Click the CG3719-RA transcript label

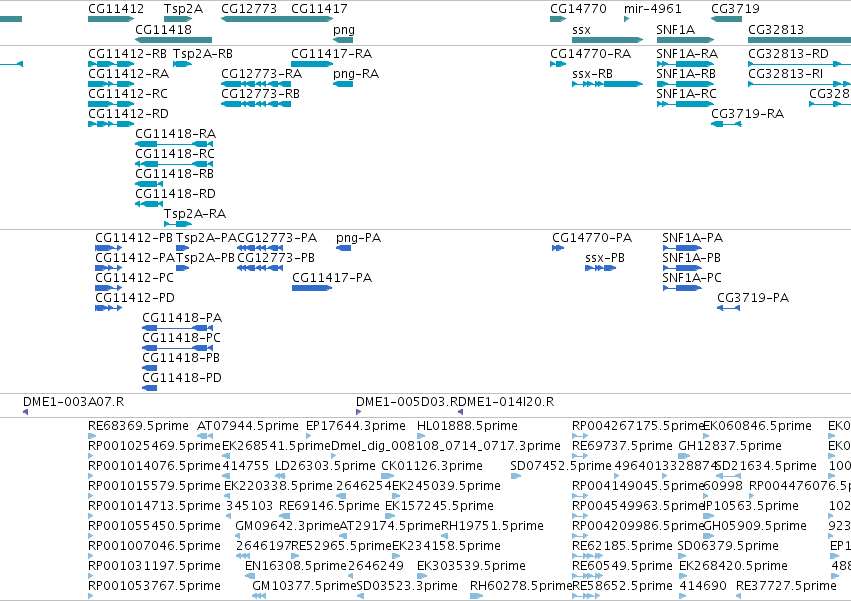[748, 114]
